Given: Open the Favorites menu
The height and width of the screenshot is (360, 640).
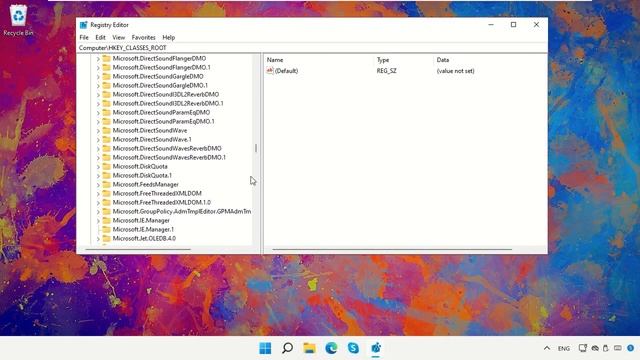Looking at the screenshot, I should point(144,38).
